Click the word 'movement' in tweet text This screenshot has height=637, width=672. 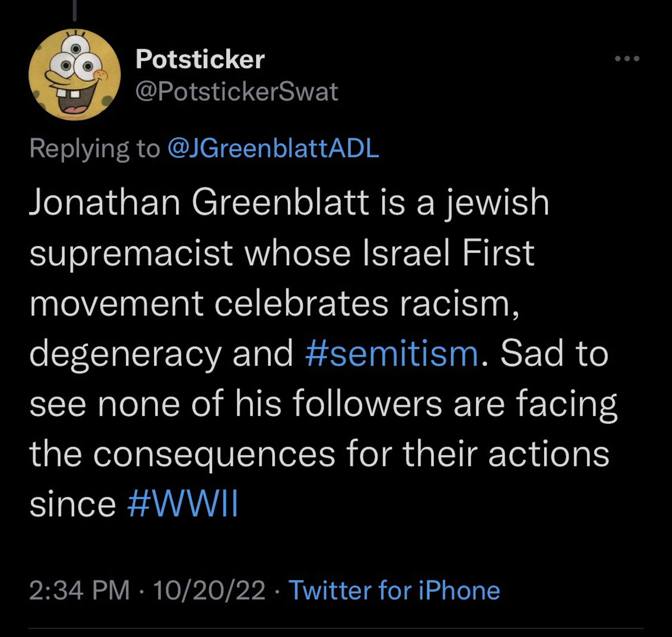(116, 304)
